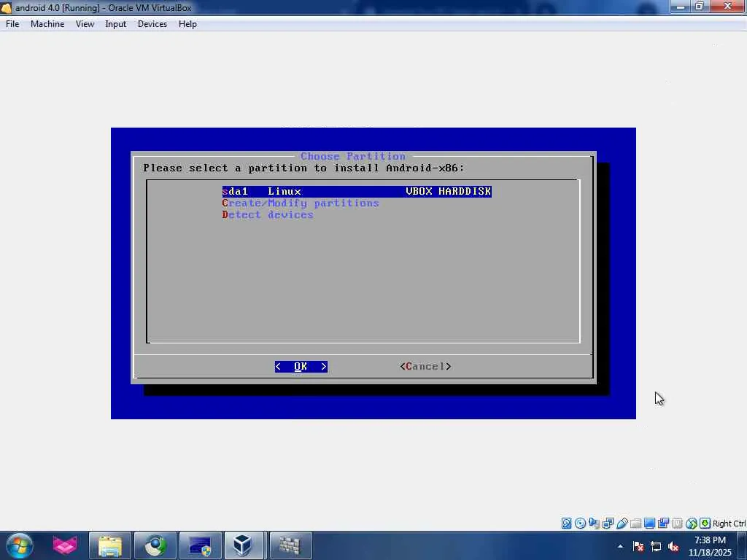Viewport: 747px width, 560px height.
Task: Open the pink fox taskbar application
Action: tap(65, 545)
